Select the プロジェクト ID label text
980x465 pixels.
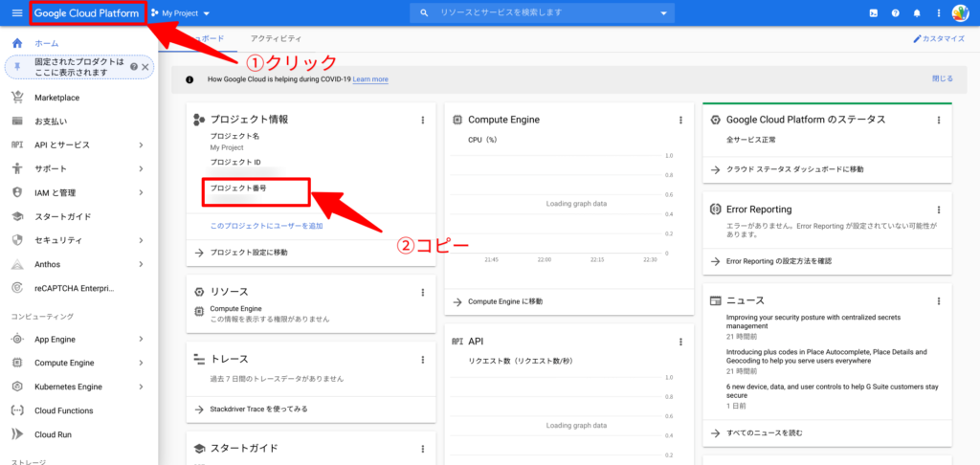235,162
